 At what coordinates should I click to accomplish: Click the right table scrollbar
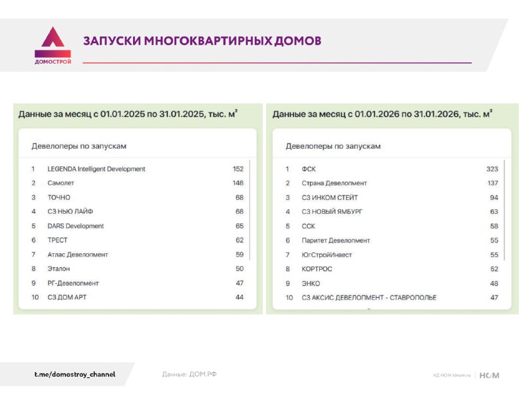(504, 210)
